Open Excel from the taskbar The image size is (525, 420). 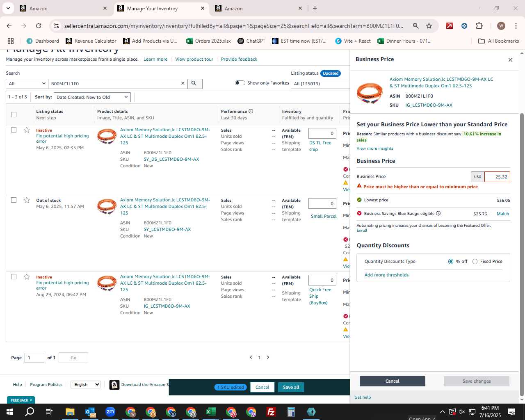[x=211, y=412]
